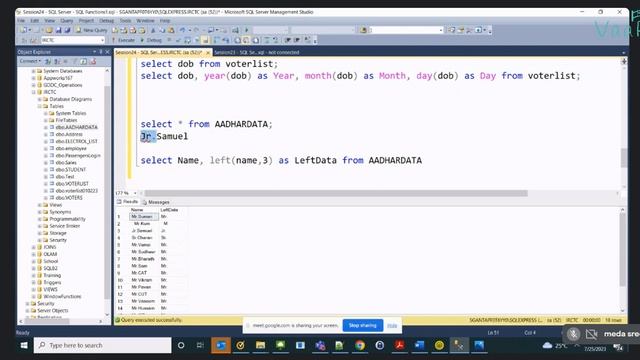
Task: Open Adobe Acrobat from taskbar
Action: click(399, 345)
